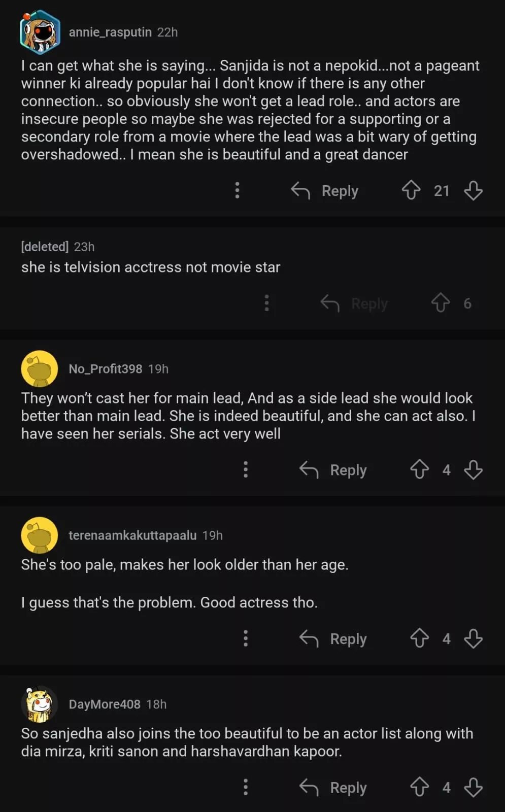Downvote DayMore408's comment
This screenshot has height=812, width=505.
pos(473,788)
